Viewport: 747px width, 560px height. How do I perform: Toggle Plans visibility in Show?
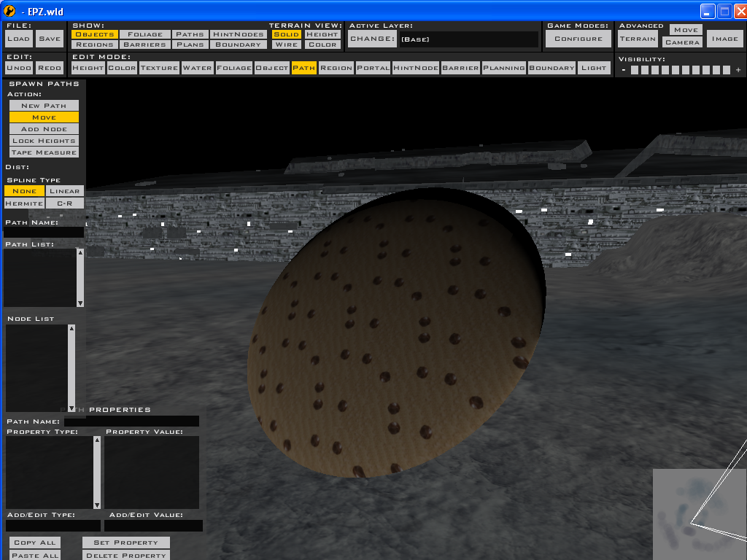pyautogui.click(x=190, y=44)
